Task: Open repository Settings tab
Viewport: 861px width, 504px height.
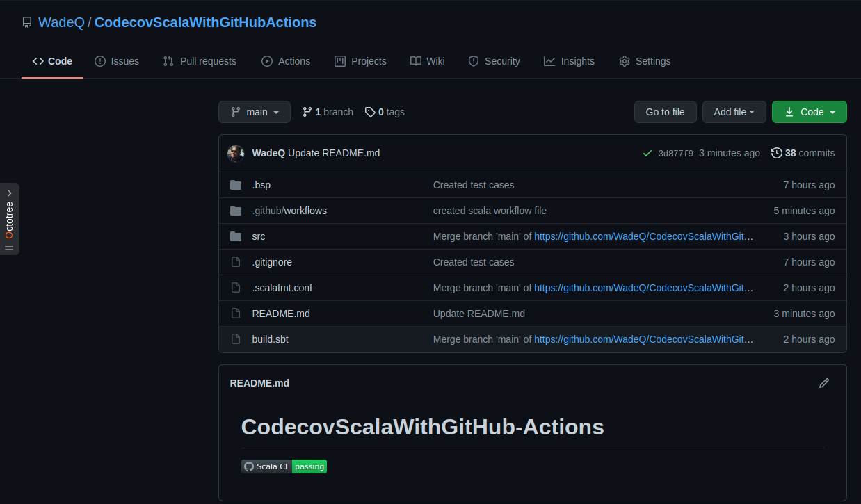Action: tap(645, 61)
